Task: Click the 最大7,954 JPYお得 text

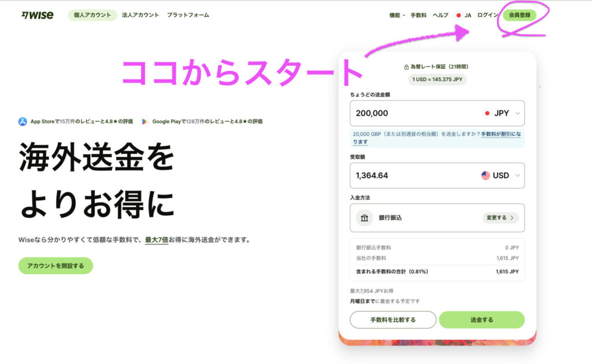Action: click(372, 291)
